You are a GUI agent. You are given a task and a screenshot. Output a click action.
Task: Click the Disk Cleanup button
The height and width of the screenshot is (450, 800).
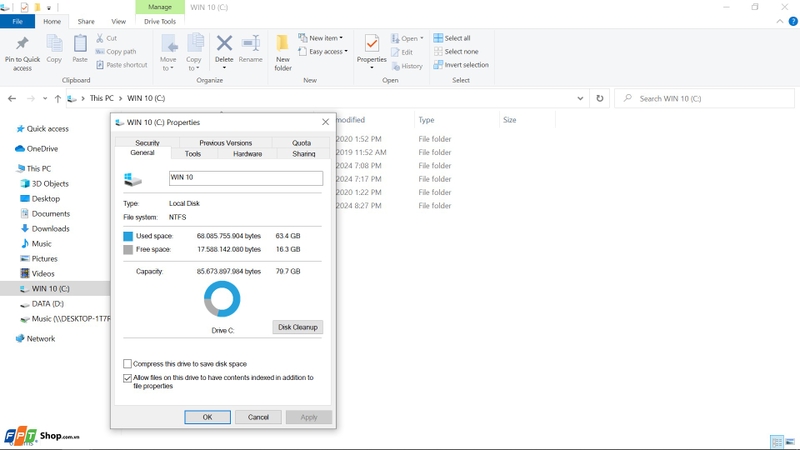pyautogui.click(x=297, y=327)
